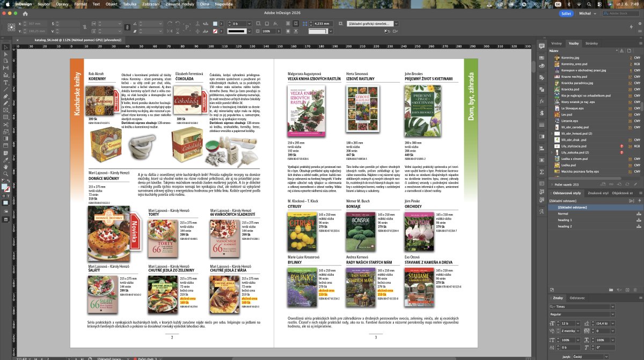This screenshot has width=644, height=360.
Task: Open the stroke weight 0 b dropdown
Action: pyautogui.click(x=249, y=23)
